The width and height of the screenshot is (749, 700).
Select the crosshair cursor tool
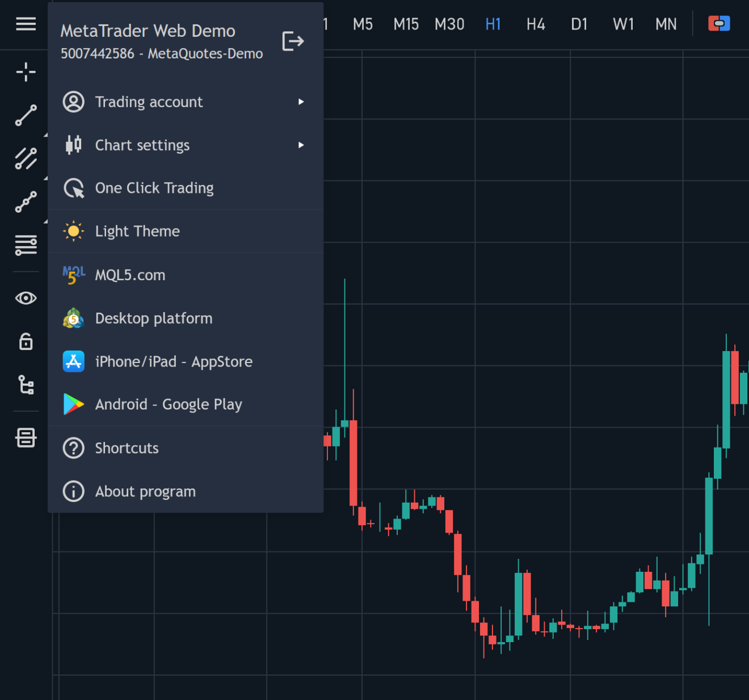pyautogui.click(x=26, y=72)
